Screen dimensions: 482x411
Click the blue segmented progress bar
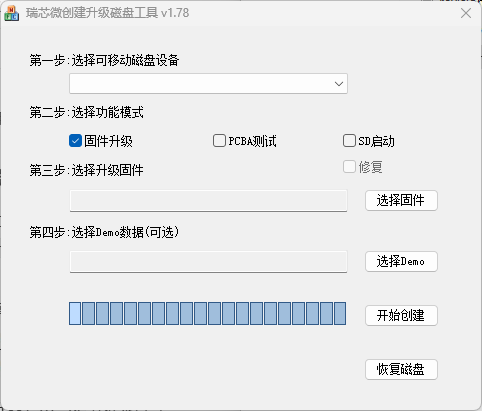pos(207,313)
